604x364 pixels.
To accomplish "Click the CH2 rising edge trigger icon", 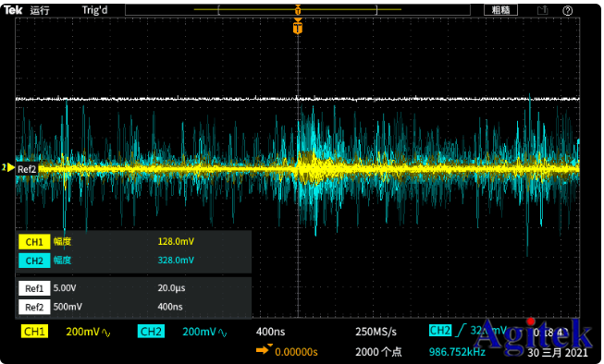I will [x=461, y=331].
